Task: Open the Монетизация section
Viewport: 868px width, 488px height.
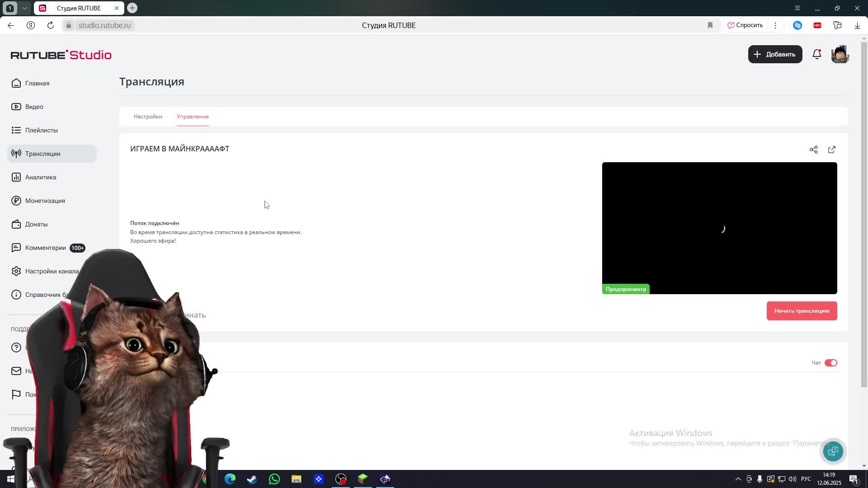Action: pos(38,201)
